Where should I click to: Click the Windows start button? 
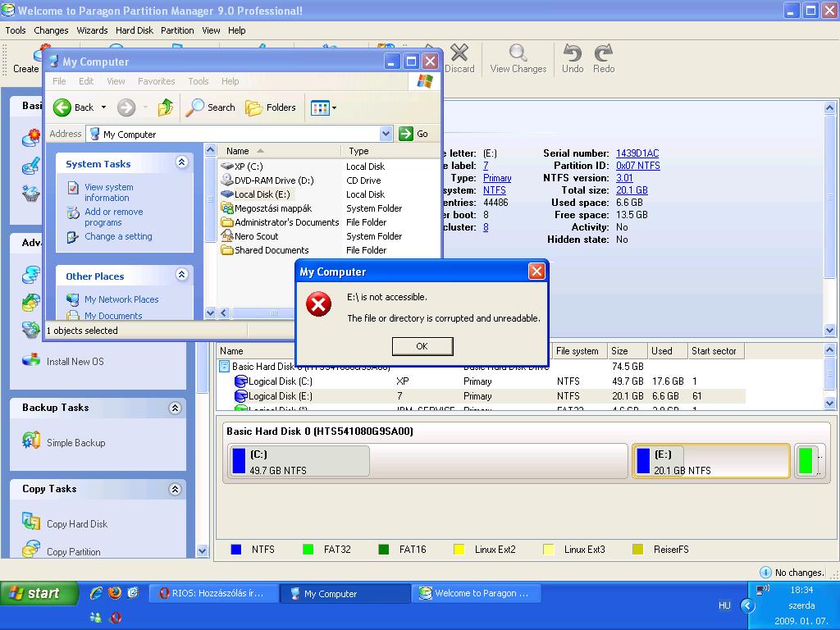pyautogui.click(x=39, y=594)
